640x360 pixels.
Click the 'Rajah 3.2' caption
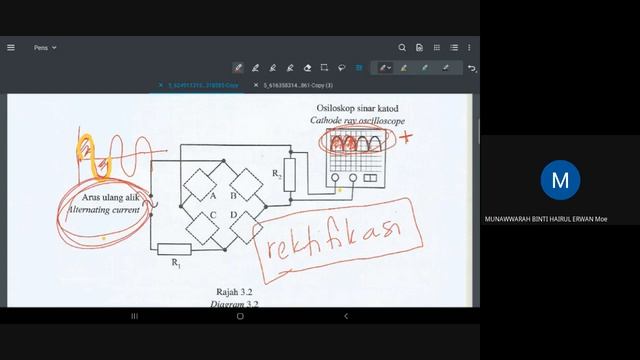click(234, 292)
